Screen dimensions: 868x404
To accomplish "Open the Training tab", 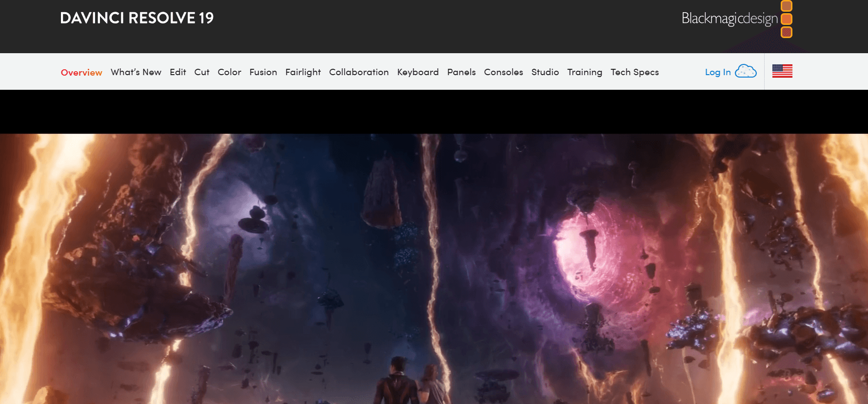I will (585, 72).
